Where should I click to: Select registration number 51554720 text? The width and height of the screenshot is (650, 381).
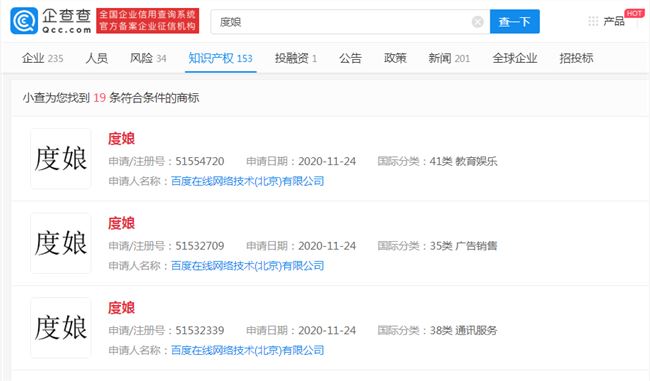pos(200,161)
